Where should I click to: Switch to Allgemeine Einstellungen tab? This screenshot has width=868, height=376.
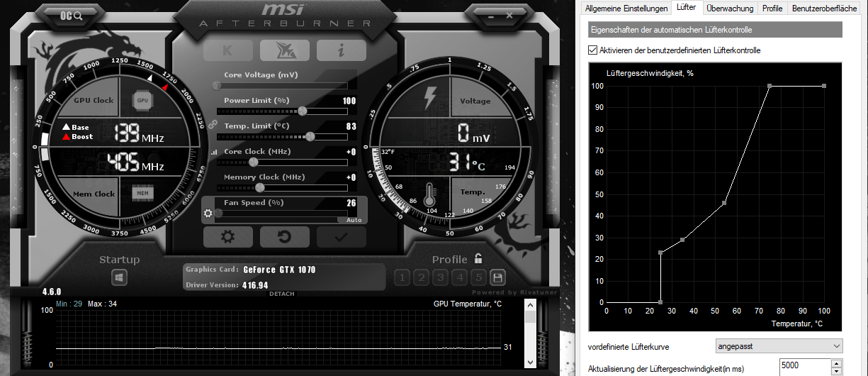click(x=626, y=9)
